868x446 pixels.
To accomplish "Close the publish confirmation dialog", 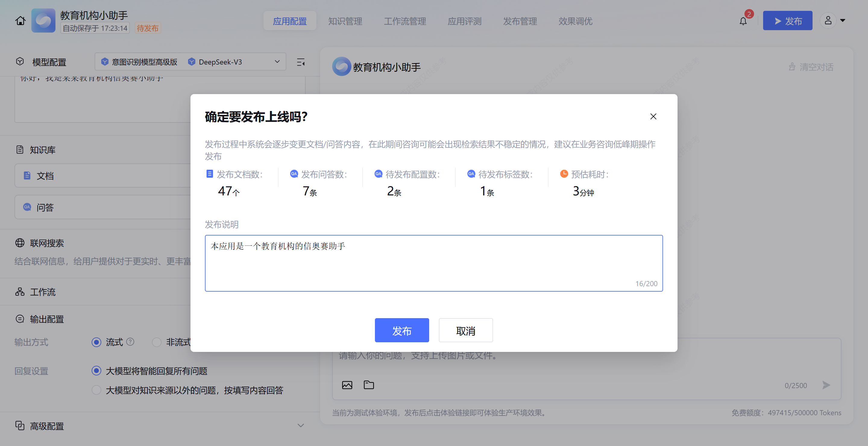I will pos(653,117).
